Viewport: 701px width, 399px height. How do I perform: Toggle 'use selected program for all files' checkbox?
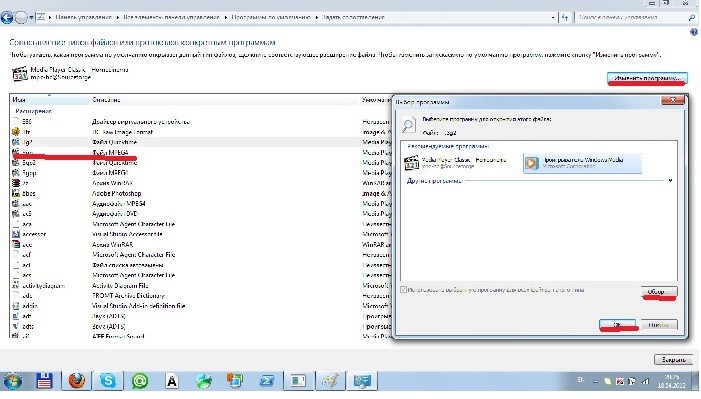[404, 290]
